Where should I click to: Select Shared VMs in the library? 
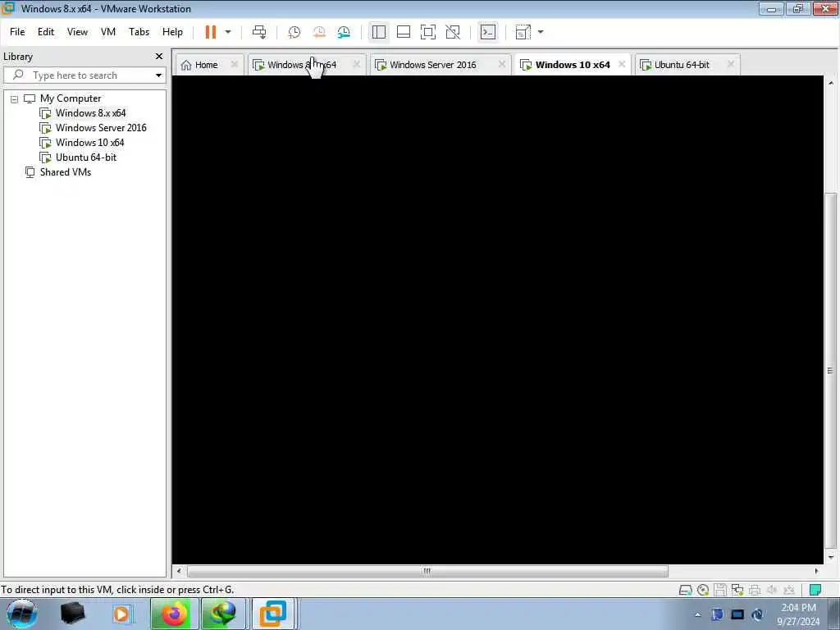[x=66, y=172]
